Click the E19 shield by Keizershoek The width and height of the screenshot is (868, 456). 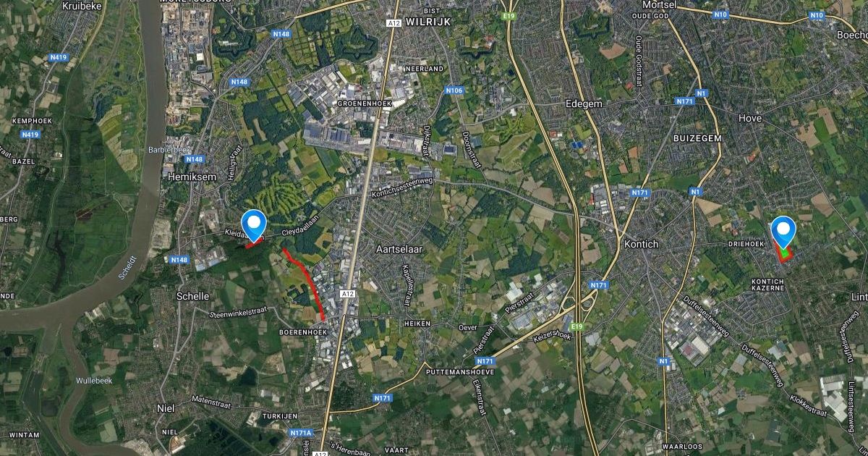pyautogui.click(x=576, y=327)
